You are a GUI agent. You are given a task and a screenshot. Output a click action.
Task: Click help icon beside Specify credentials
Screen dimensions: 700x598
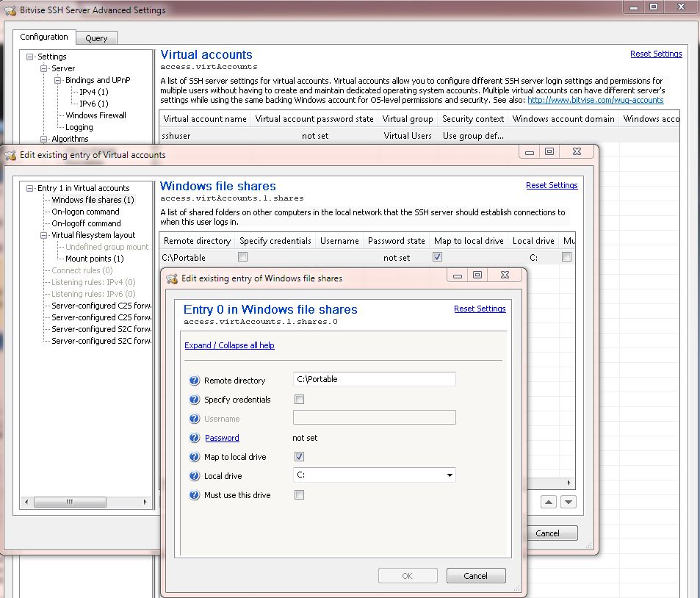(194, 399)
